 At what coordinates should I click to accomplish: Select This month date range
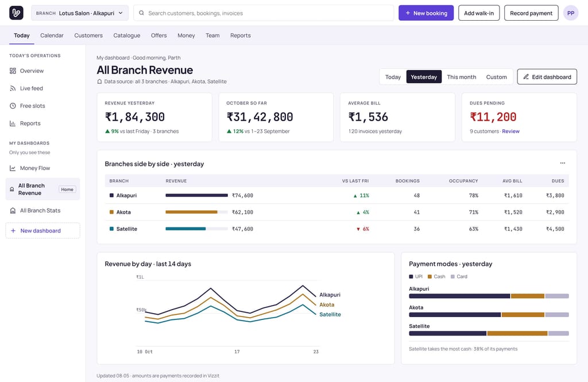coord(462,77)
